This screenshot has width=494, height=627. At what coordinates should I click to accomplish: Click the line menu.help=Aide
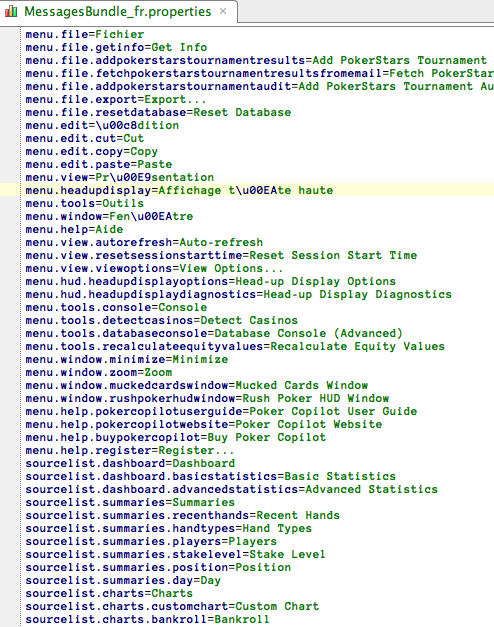point(74,229)
